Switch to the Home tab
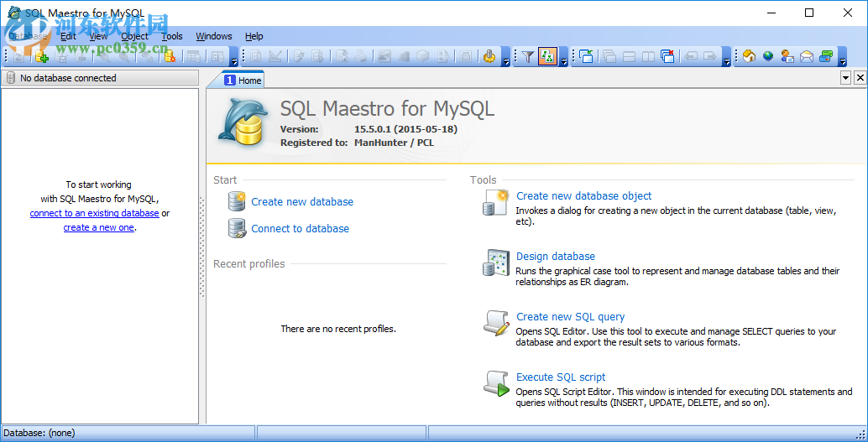 coord(243,81)
